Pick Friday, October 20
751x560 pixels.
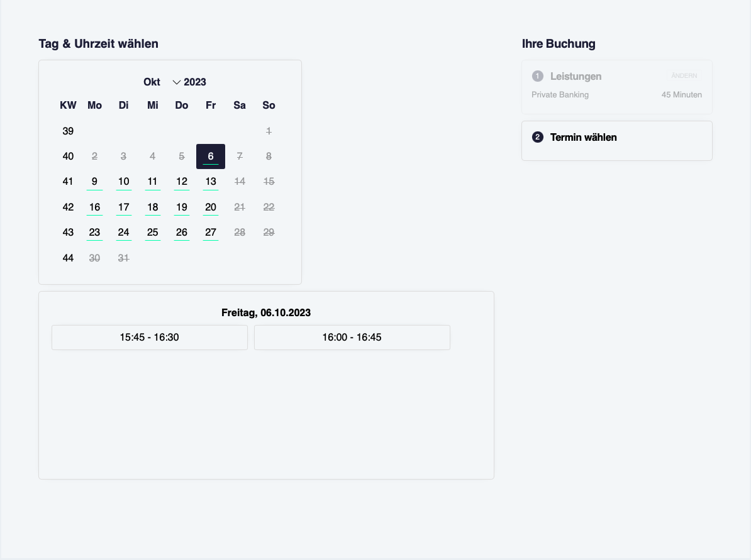(x=211, y=207)
